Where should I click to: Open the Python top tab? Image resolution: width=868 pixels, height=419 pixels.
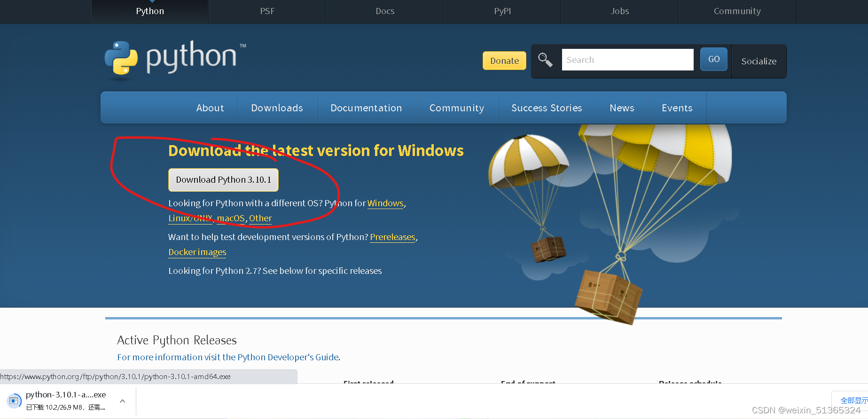[150, 11]
